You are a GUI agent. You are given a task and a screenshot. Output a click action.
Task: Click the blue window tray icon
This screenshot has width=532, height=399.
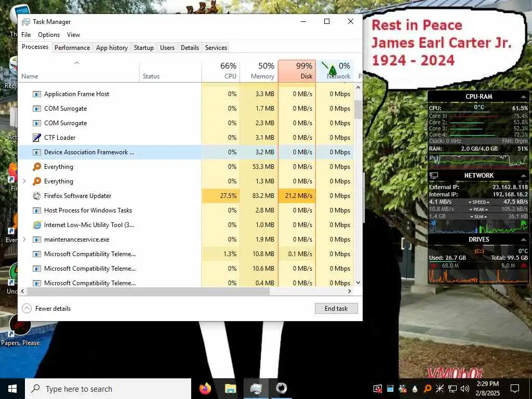[x=390, y=389]
